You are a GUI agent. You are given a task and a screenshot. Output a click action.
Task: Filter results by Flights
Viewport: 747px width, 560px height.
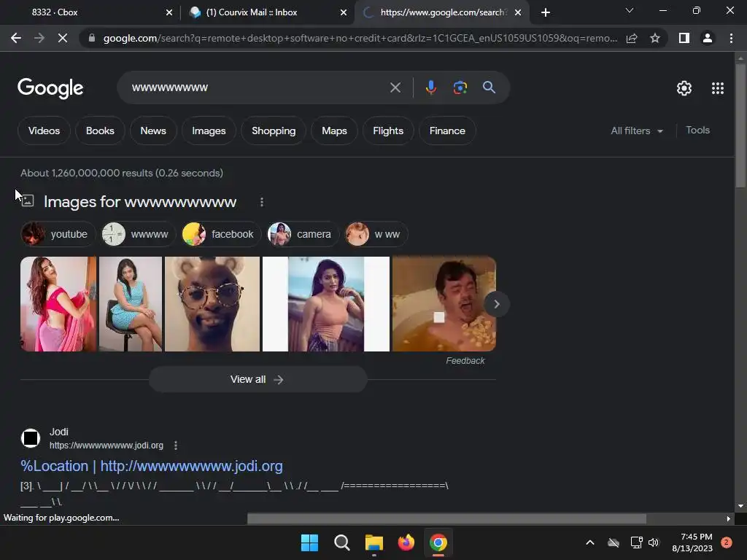click(x=388, y=131)
